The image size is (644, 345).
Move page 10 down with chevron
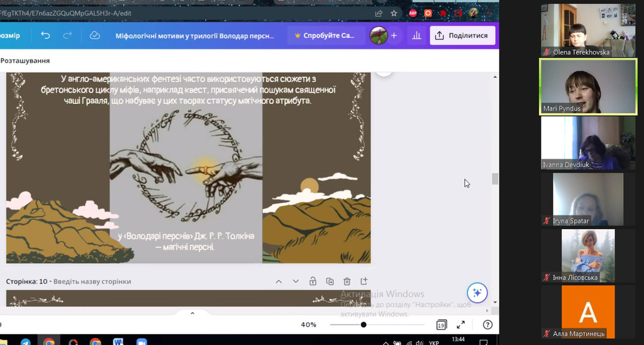click(x=296, y=281)
